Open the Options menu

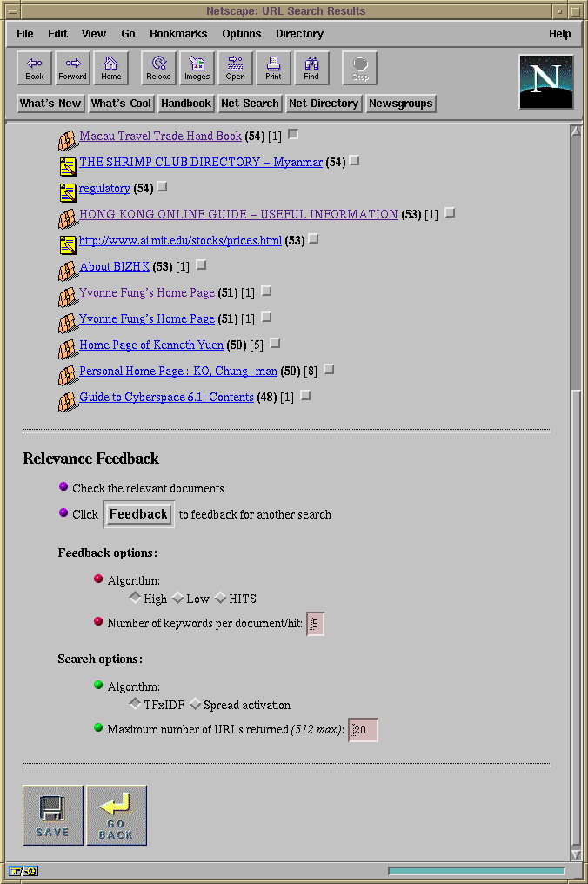coord(241,34)
